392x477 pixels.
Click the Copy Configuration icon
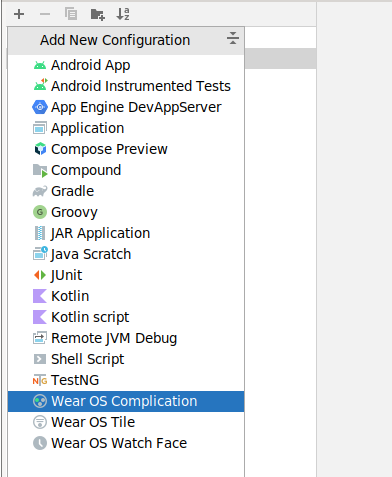click(71, 14)
